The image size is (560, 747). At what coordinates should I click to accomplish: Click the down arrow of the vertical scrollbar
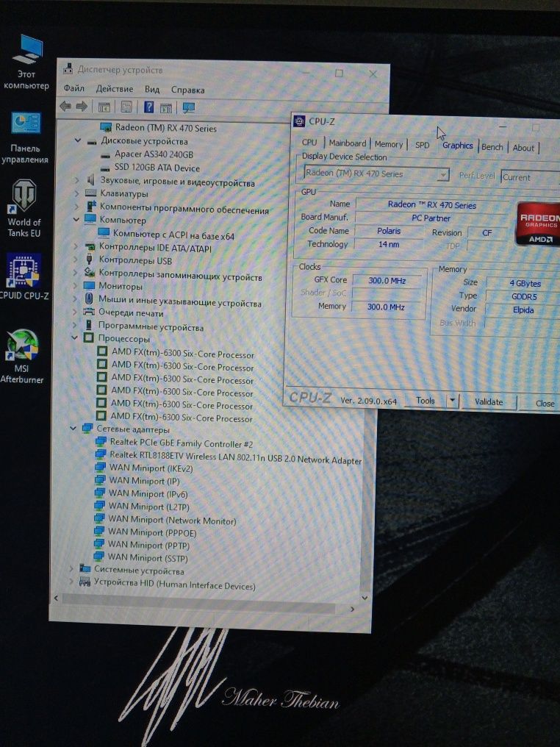(365, 598)
